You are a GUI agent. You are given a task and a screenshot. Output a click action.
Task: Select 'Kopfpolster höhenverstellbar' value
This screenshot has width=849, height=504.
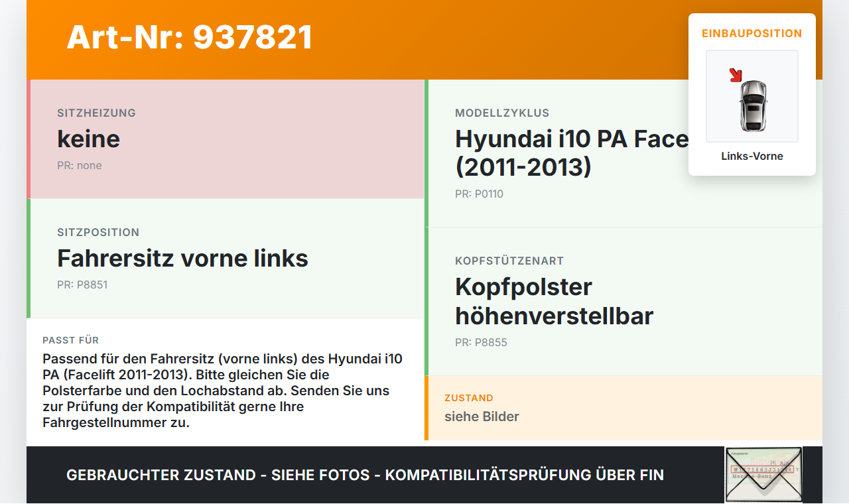click(555, 301)
